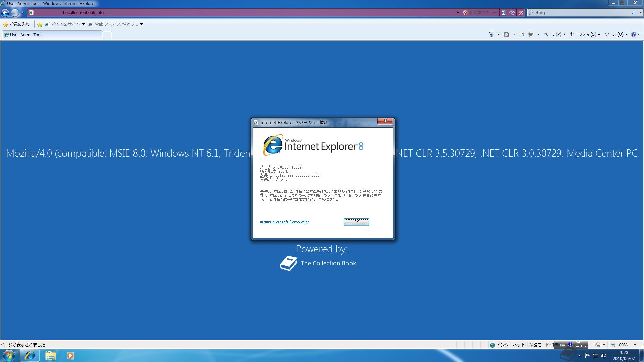Refresh the page with the Refresh icon
The image size is (644, 362).
tap(512, 13)
